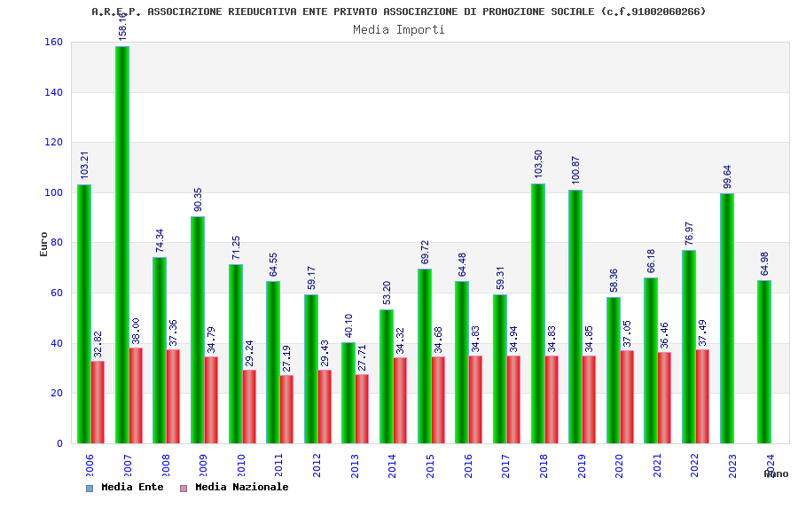
Task: Click the value label 59.31
Action: 500,278
